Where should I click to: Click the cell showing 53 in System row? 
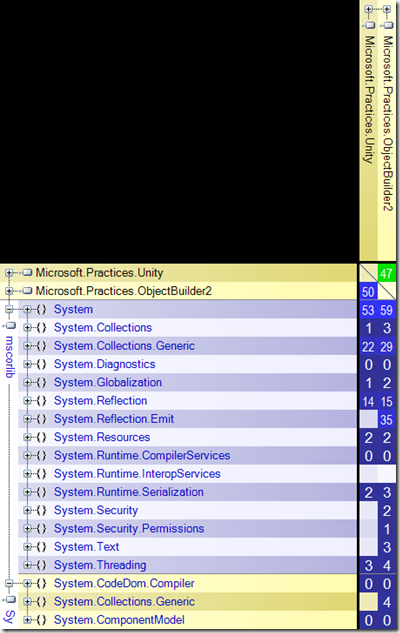(369, 310)
